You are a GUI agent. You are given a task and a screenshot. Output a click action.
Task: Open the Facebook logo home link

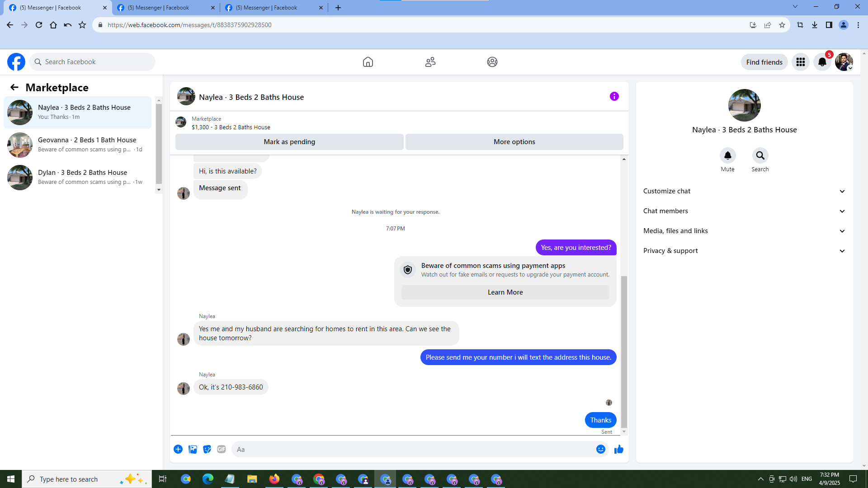[16, 62]
